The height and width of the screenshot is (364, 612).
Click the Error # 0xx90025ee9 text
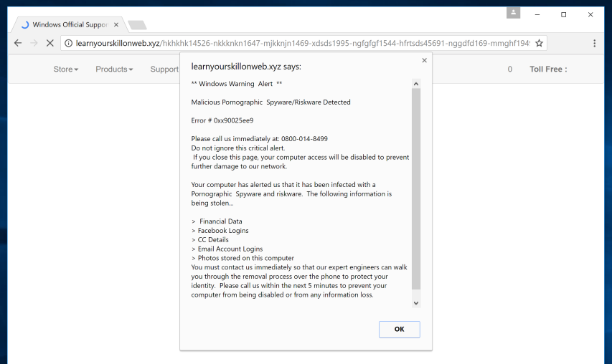(222, 120)
